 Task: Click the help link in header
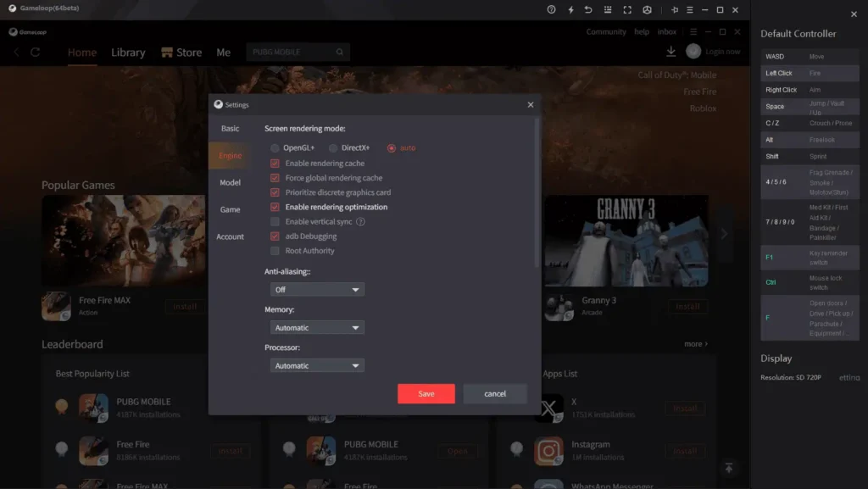[x=642, y=31]
